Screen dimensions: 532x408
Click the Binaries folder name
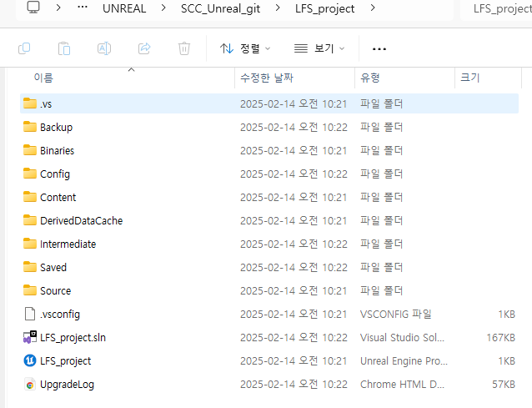(57, 151)
